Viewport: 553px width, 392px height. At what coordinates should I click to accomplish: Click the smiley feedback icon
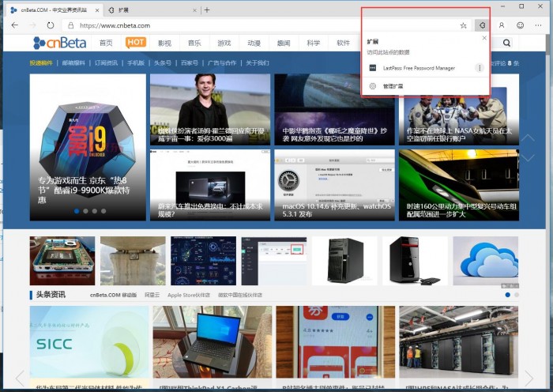click(520, 25)
